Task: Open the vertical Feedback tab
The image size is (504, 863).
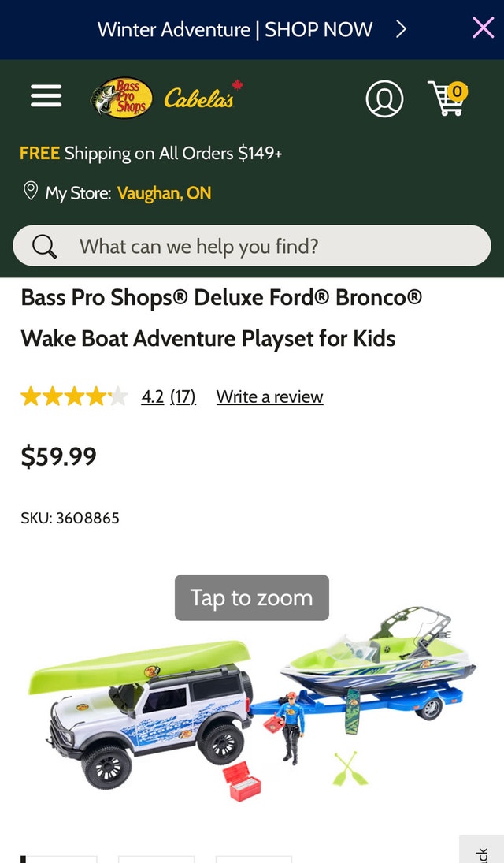Action: [x=483, y=851]
